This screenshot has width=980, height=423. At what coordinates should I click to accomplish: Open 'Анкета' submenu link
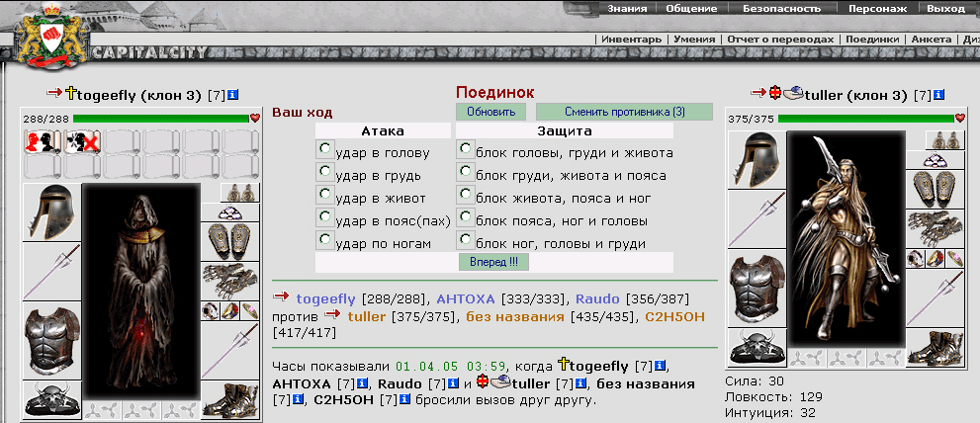coord(932,39)
